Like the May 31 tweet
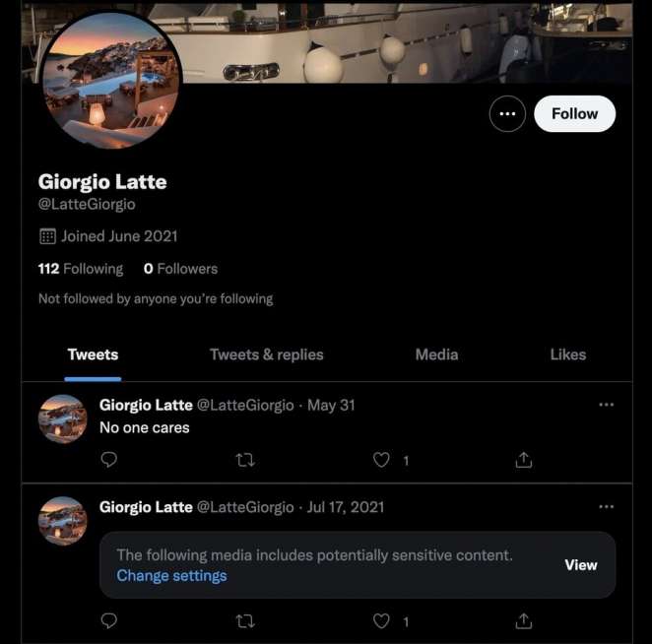The width and height of the screenshot is (652, 644). tap(382, 459)
